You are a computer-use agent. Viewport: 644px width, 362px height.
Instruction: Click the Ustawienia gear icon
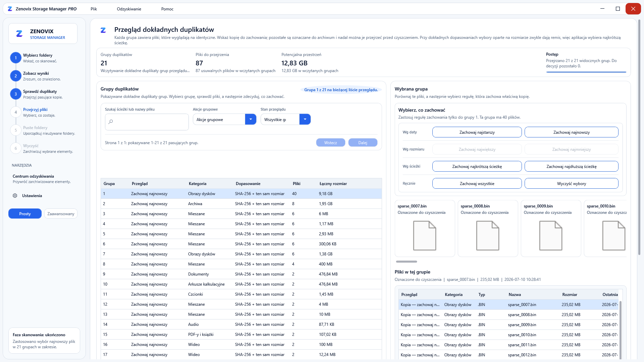(x=15, y=196)
